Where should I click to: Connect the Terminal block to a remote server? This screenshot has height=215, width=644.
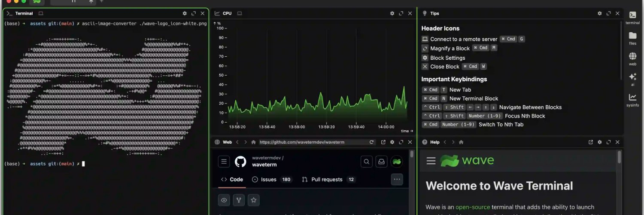click(41, 13)
